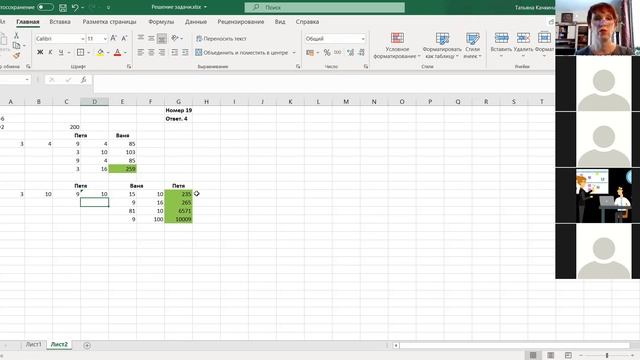Viewport: 640px width, 360px height.
Task: Open the font size dropdown
Action: pyautogui.click(x=105, y=38)
